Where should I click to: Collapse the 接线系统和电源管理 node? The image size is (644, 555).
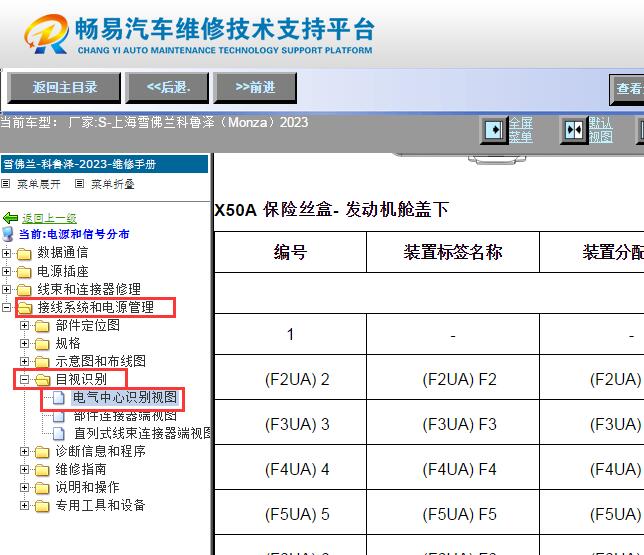[x=6, y=307]
